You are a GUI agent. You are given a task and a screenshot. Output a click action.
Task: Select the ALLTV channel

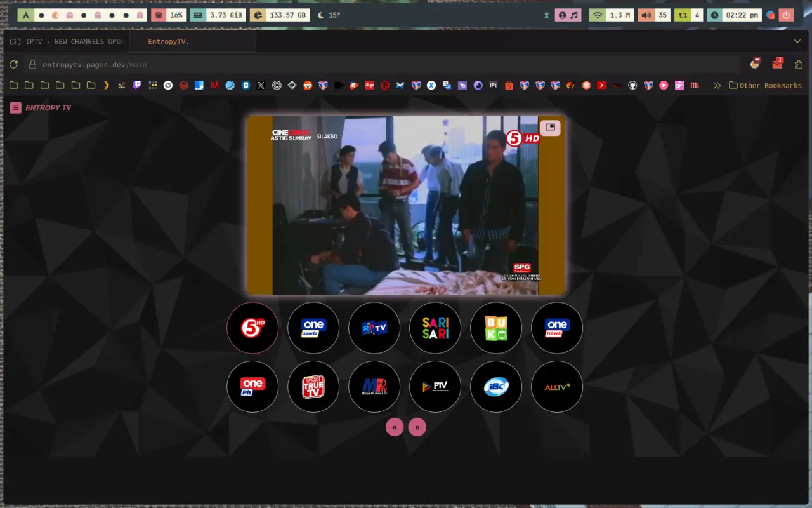tap(557, 387)
